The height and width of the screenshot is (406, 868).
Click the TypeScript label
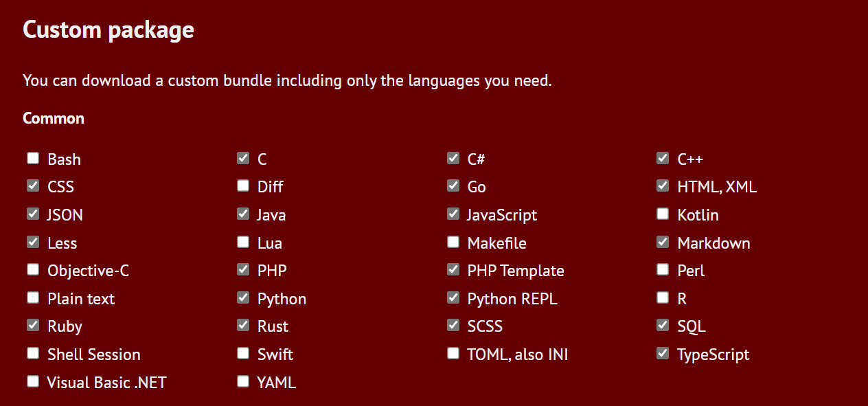point(713,354)
